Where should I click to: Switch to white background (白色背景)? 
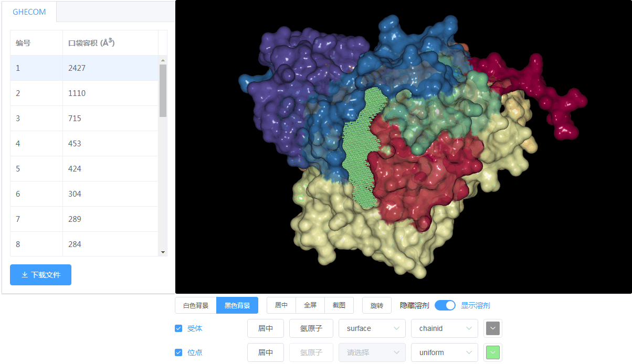point(195,305)
